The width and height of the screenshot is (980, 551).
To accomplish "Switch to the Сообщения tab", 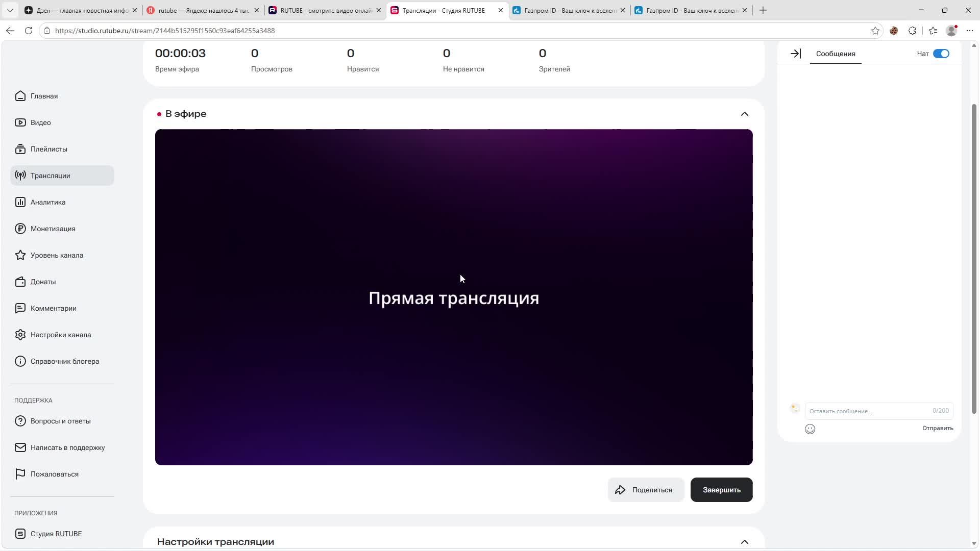I will point(836,54).
